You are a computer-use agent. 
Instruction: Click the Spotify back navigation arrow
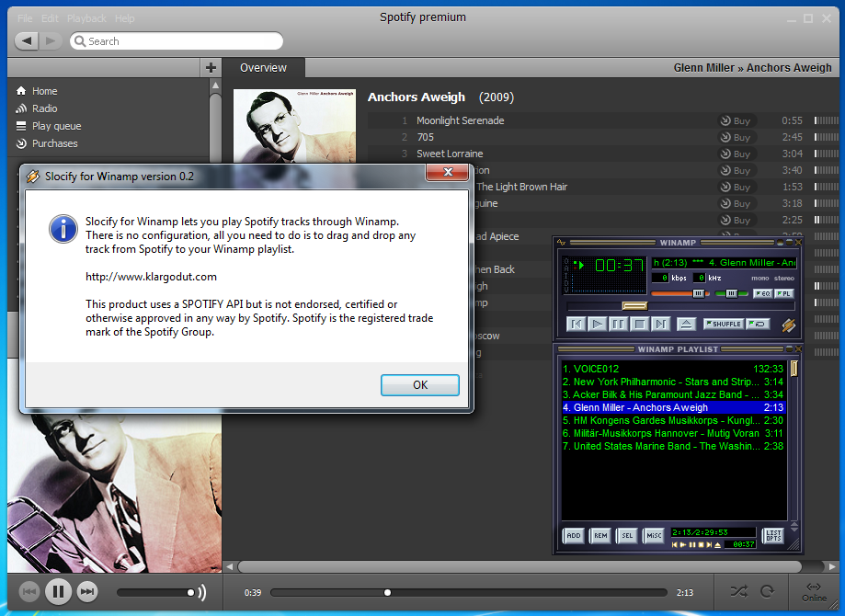pyautogui.click(x=26, y=41)
